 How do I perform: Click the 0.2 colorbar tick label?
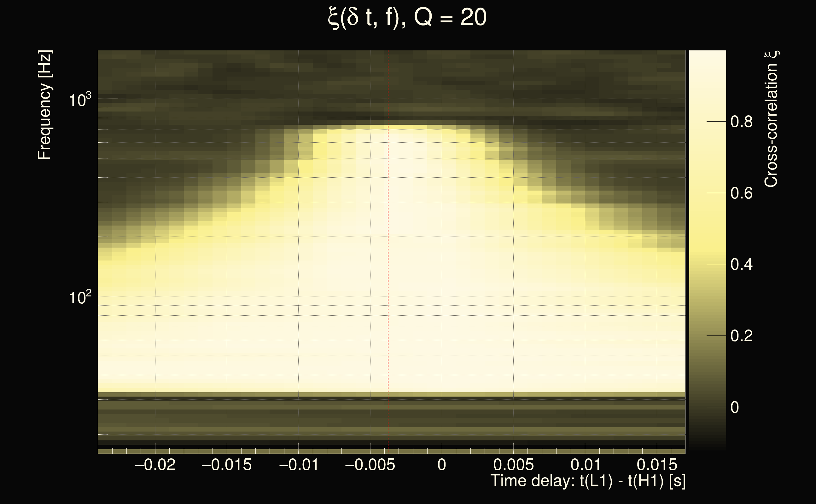[741, 336]
